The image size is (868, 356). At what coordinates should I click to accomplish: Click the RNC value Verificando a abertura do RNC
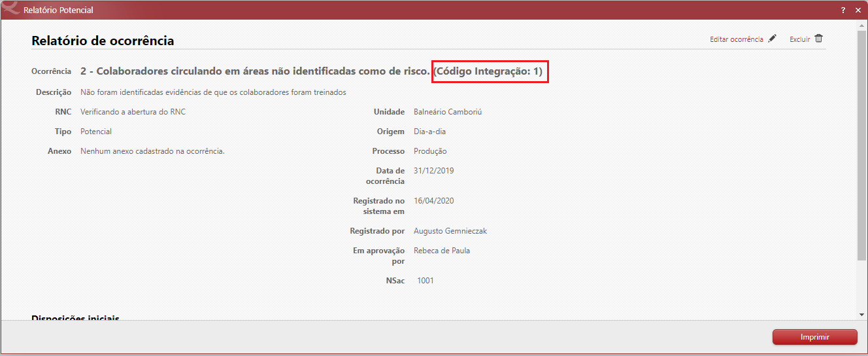(133, 112)
